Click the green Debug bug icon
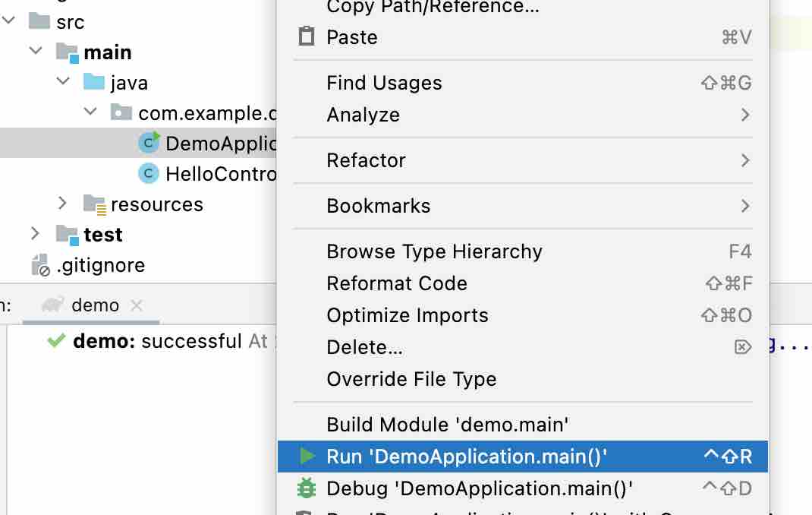812x515 pixels. coord(307,488)
